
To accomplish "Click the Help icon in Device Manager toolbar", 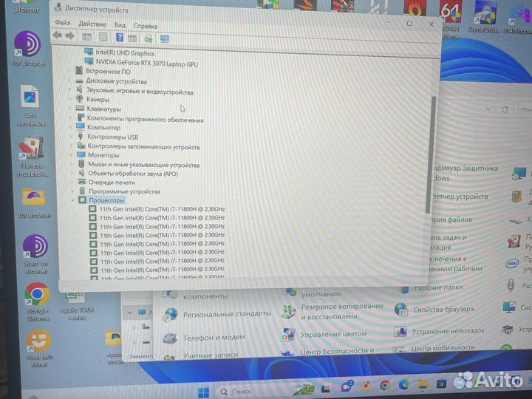I will tap(119, 38).
